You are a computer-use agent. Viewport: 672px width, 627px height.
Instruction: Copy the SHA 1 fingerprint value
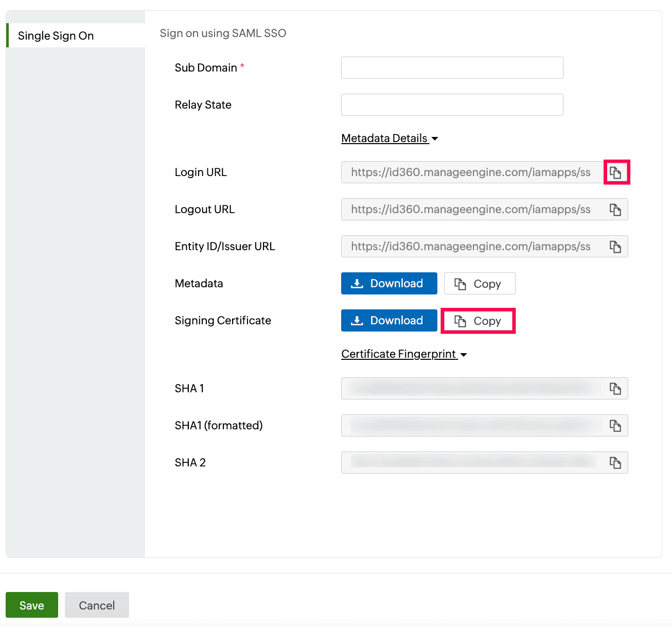[616, 389]
